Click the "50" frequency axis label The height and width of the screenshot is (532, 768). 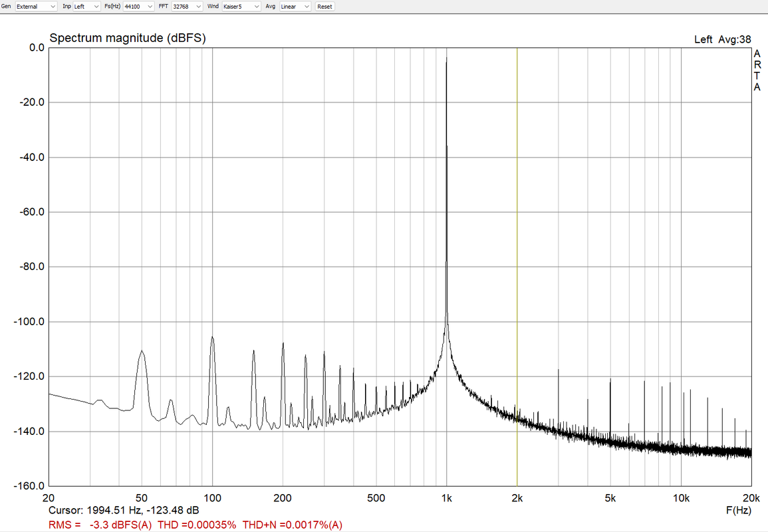[x=142, y=498]
